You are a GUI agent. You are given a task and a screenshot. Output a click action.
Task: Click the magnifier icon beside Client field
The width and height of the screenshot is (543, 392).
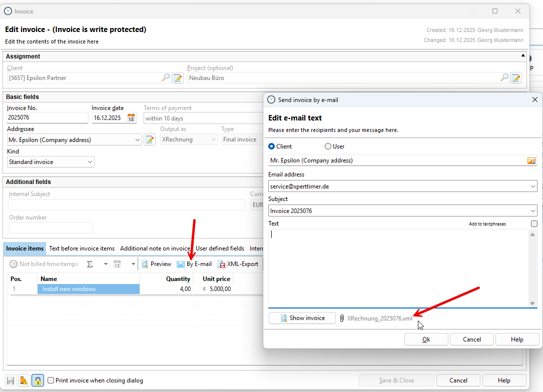(x=166, y=77)
